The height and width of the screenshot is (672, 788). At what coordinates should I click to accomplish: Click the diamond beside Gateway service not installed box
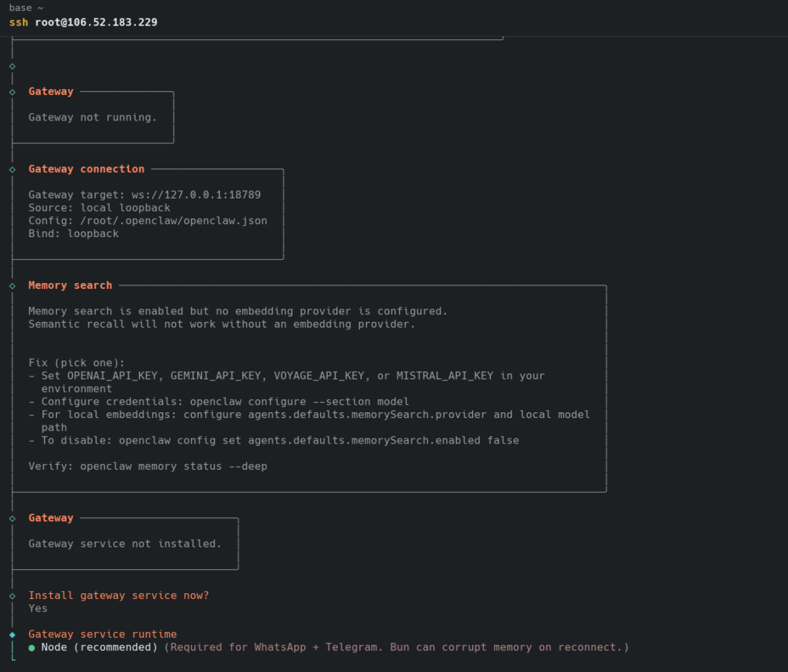pyautogui.click(x=12, y=518)
